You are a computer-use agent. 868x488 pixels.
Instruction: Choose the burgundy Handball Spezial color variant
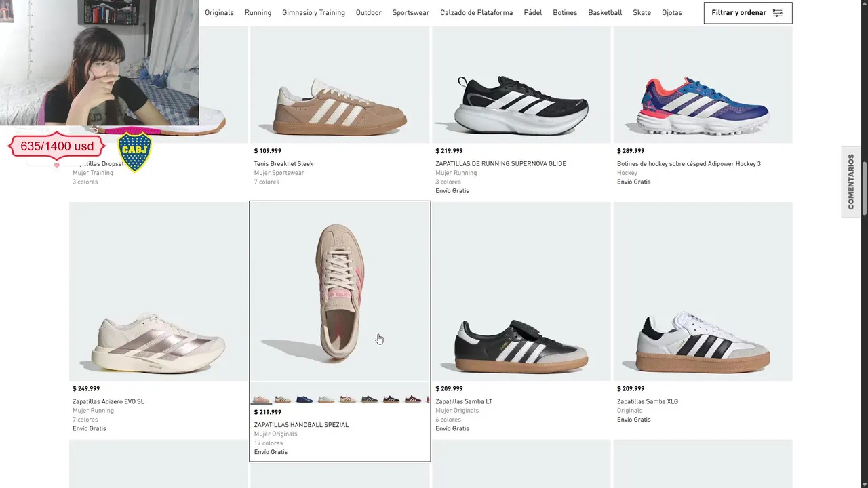coord(413,399)
